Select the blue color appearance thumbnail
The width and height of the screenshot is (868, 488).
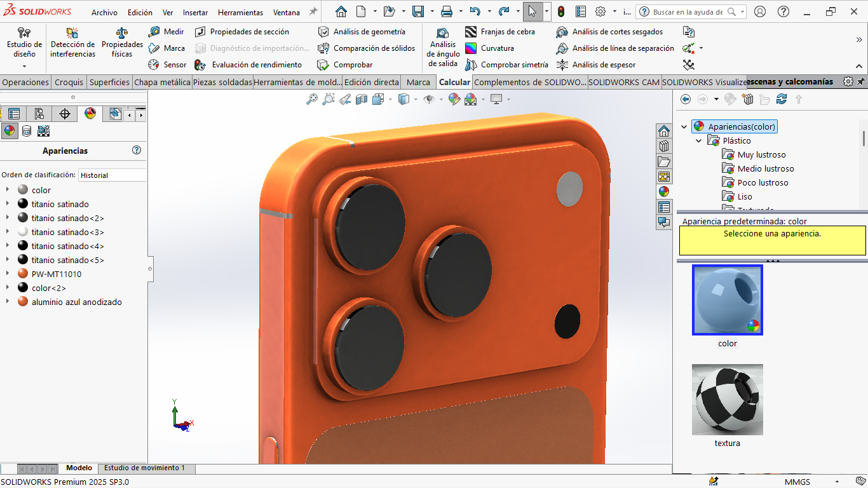pos(727,300)
